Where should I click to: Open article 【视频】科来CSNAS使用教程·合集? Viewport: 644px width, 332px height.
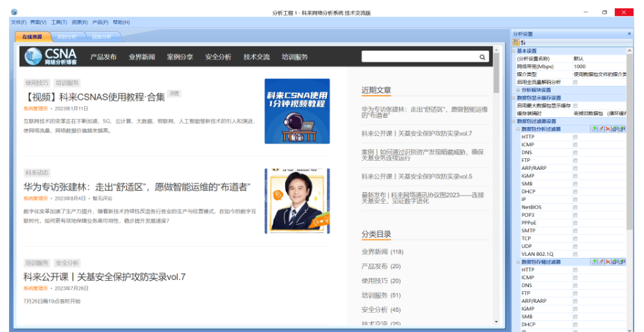[x=94, y=97]
